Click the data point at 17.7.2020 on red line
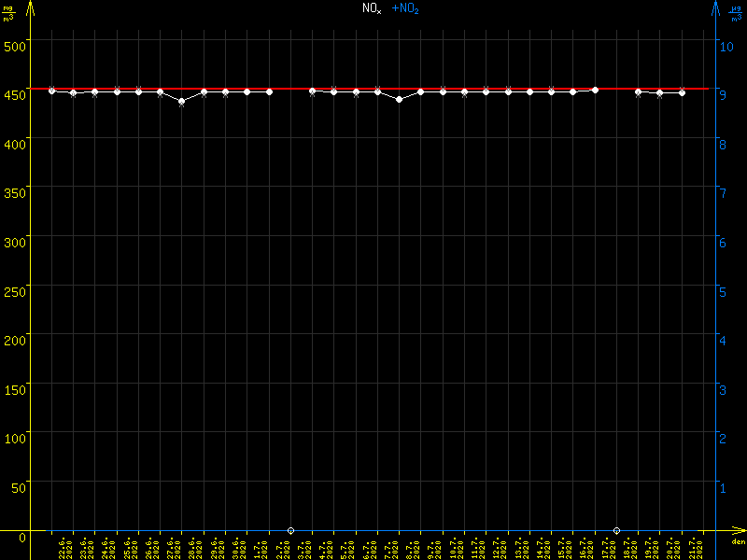The image size is (747, 560). point(595,90)
